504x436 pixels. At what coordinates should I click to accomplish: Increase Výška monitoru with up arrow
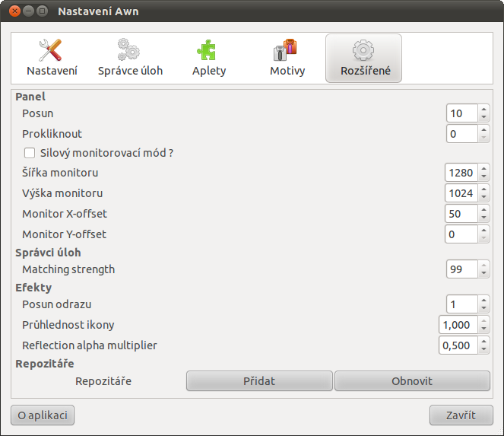[x=483, y=189]
